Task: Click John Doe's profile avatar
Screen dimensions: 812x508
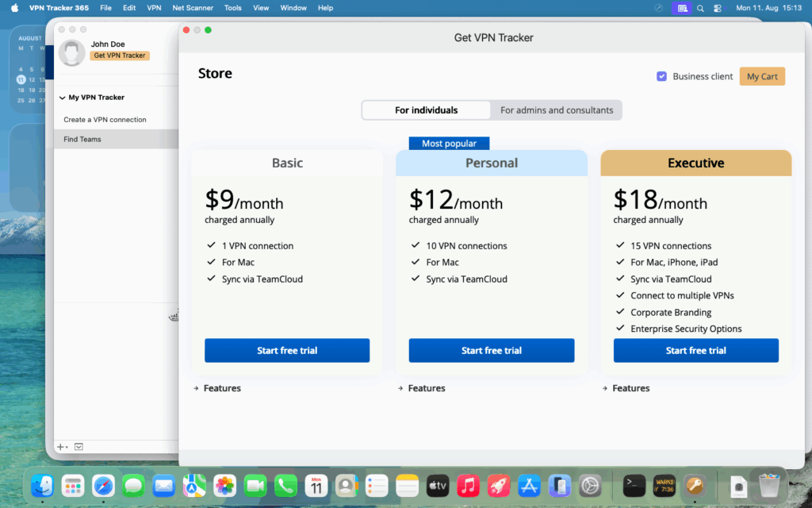Action: 71,52
